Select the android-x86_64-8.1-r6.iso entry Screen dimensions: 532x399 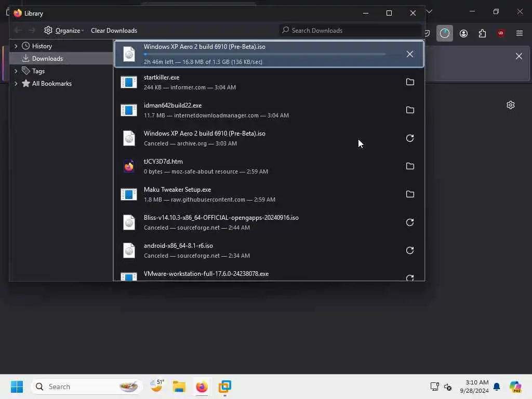point(269,251)
